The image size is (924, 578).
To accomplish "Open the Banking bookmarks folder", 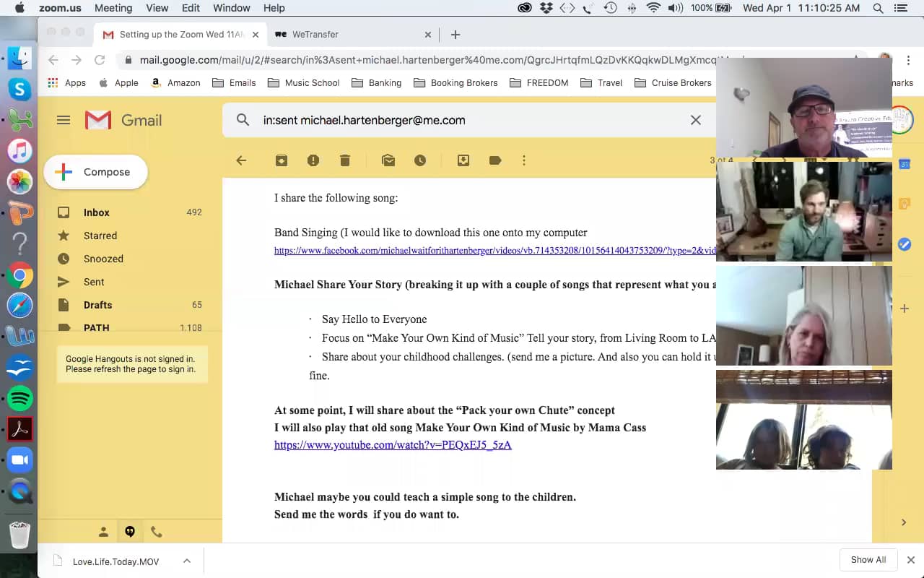I will pos(376,83).
